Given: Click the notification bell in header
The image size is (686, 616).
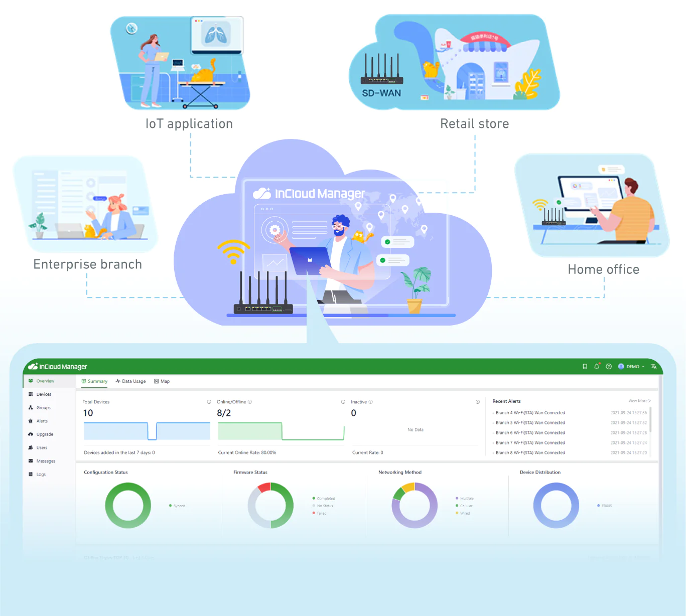Looking at the screenshot, I should click(x=597, y=367).
